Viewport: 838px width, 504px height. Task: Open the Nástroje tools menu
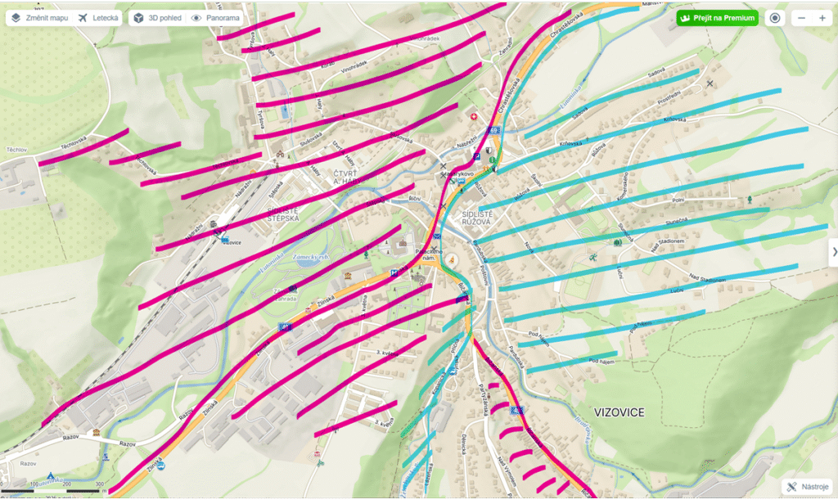806,487
